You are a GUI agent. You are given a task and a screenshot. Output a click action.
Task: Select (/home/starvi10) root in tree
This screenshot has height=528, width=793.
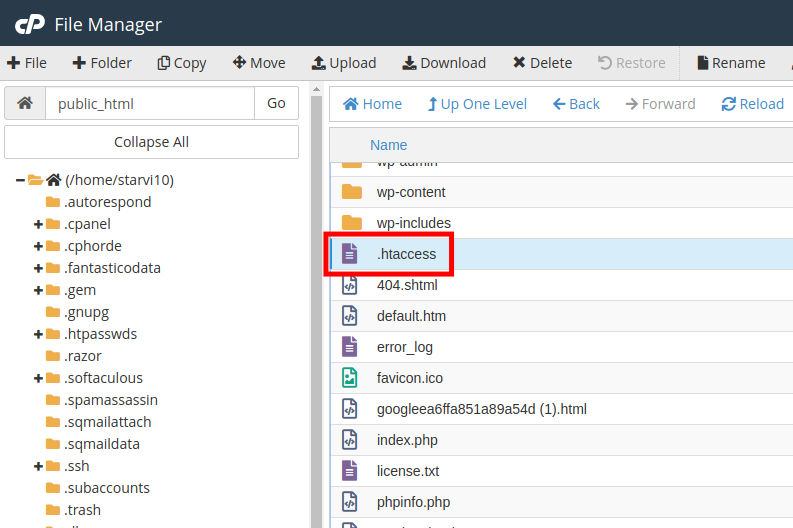pos(119,180)
